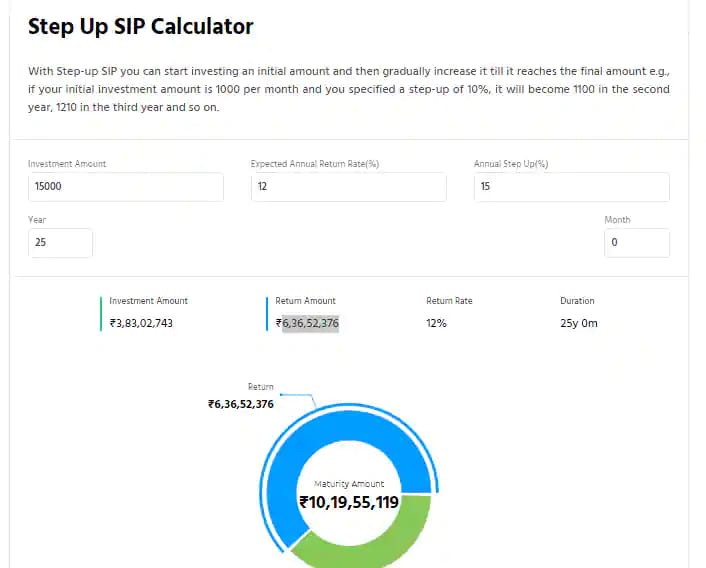Click the Investment Amount field showing 15000
706x568 pixels.
coord(126,186)
